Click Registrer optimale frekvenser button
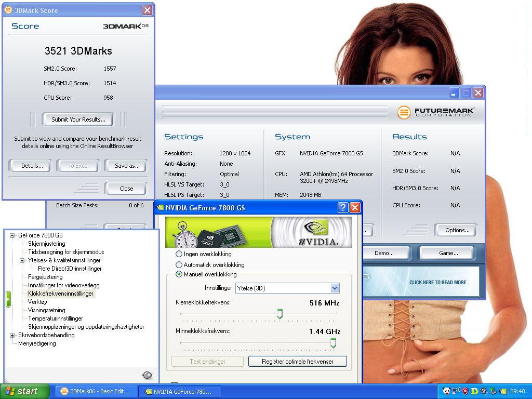Screen dimensions: 532x399 (x=298, y=362)
